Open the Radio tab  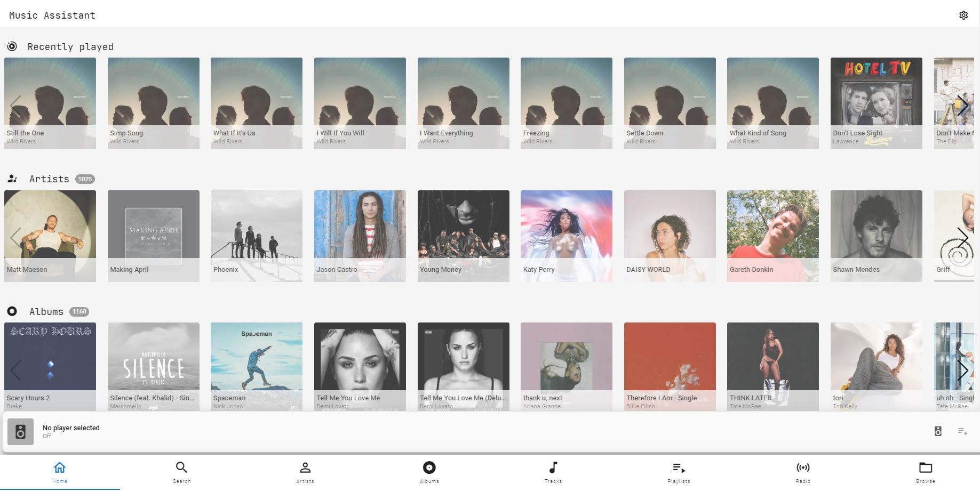click(803, 472)
